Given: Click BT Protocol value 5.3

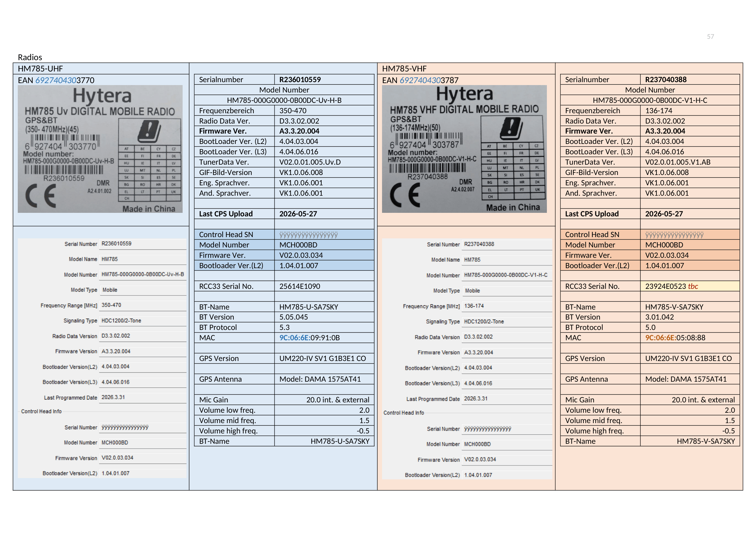Looking at the screenshot, I should pyautogui.click(x=284, y=327).
